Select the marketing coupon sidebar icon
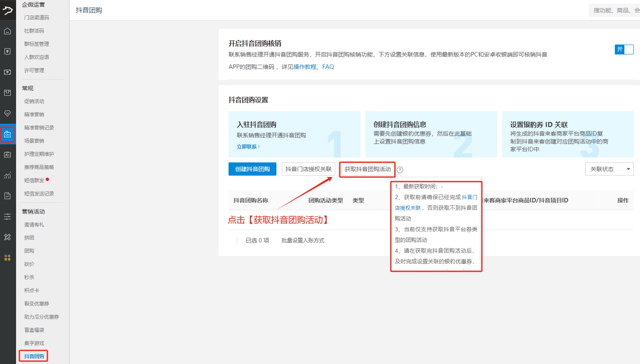 click(x=7, y=134)
